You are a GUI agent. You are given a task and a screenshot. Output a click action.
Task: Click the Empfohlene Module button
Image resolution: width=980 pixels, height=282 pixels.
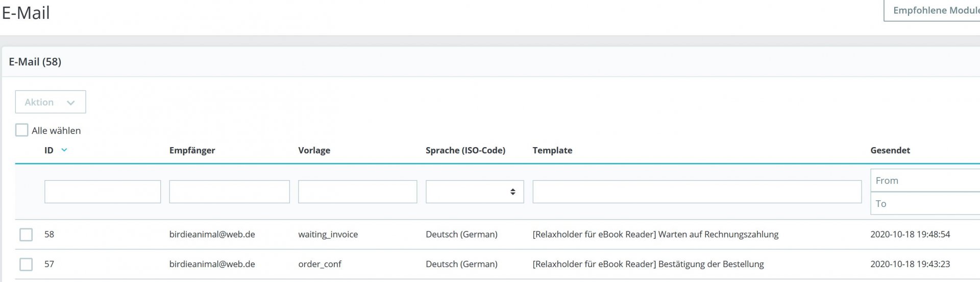[935, 11]
